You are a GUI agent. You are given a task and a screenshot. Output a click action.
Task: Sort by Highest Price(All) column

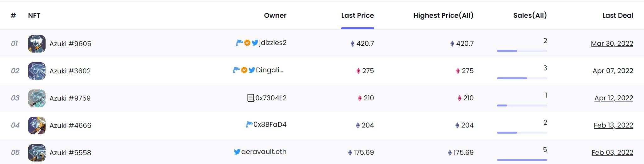tap(443, 15)
